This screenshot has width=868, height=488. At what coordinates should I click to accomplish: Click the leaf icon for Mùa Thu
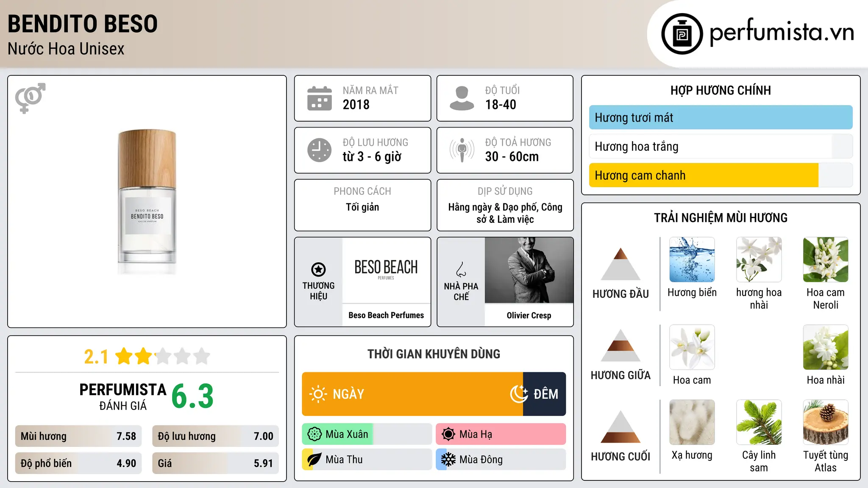(x=314, y=460)
